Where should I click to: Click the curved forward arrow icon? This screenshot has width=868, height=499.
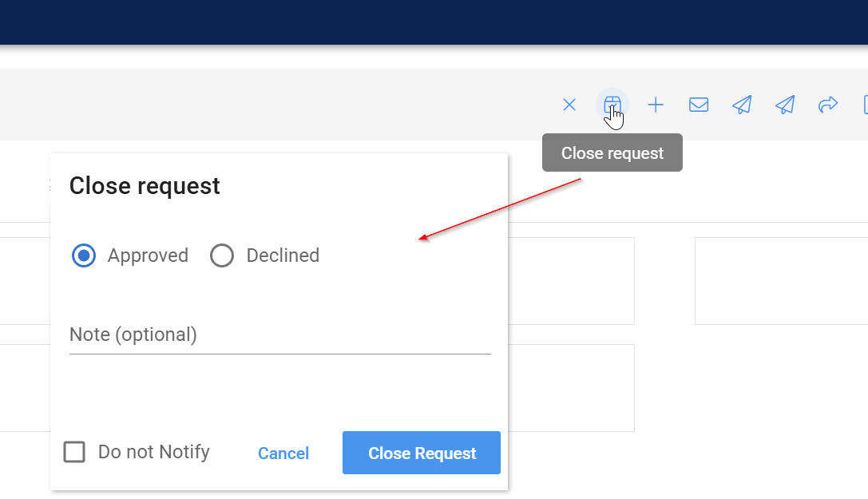click(x=828, y=105)
